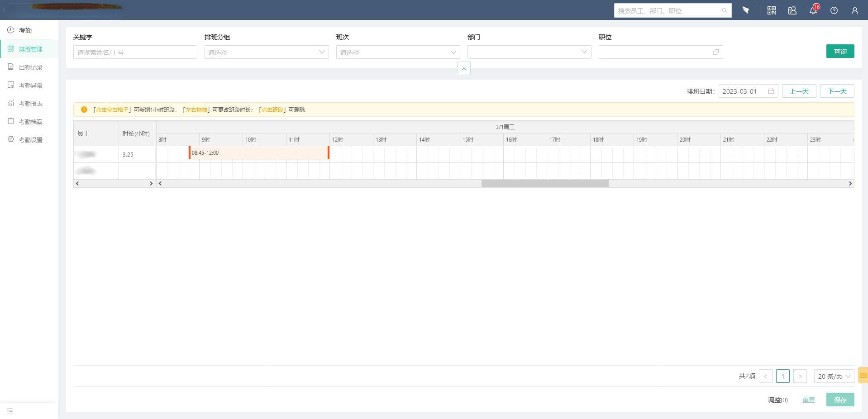
Task: Focus the 关键字 name search input
Action: click(x=135, y=52)
